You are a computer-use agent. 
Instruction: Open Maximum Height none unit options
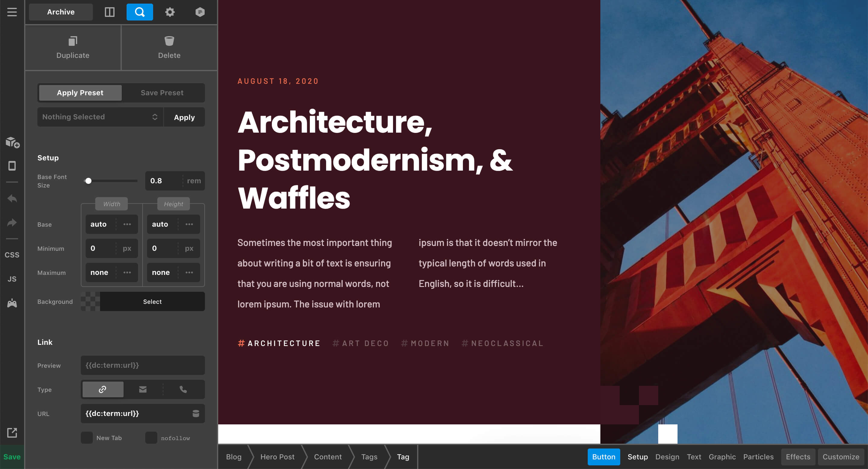[189, 272]
